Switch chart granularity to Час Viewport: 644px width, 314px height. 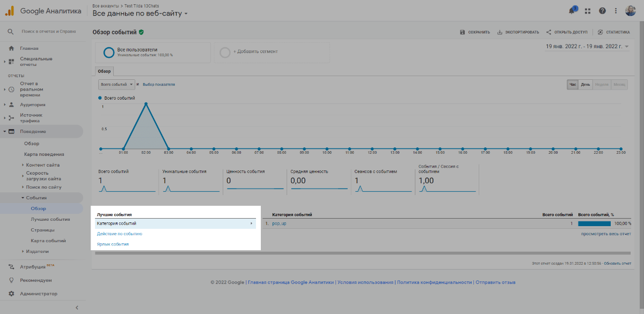(x=573, y=85)
